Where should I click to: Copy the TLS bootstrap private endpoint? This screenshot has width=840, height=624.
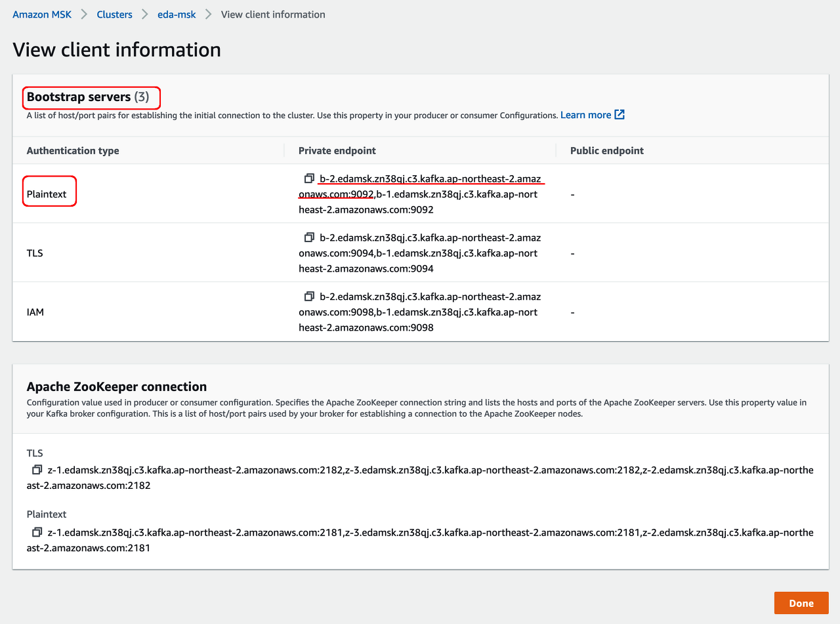pyautogui.click(x=309, y=238)
